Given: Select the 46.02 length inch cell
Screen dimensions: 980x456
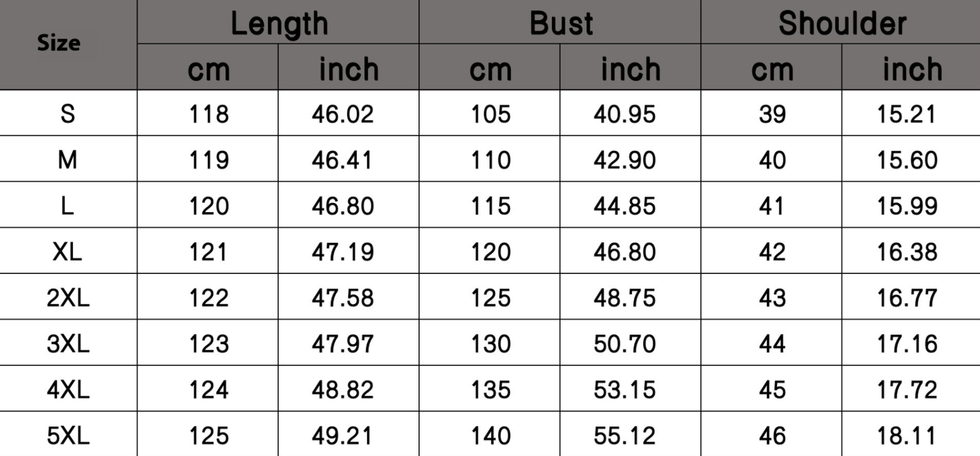Looking at the screenshot, I should click(348, 114).
